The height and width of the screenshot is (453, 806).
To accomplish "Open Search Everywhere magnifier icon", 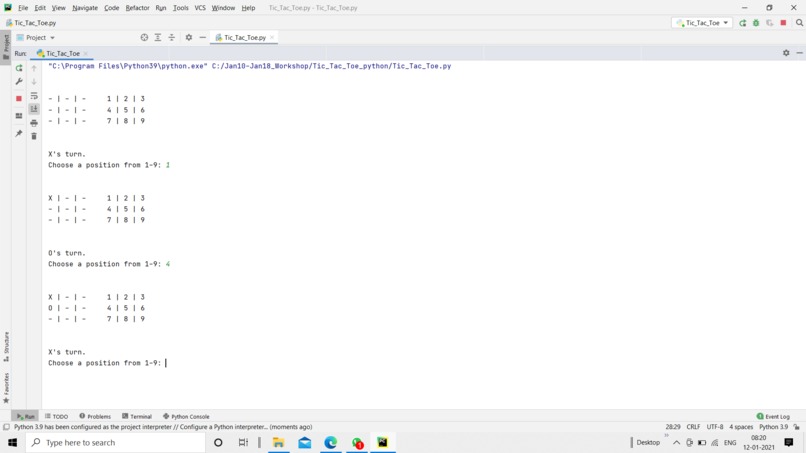I will (x=799, y=23).
